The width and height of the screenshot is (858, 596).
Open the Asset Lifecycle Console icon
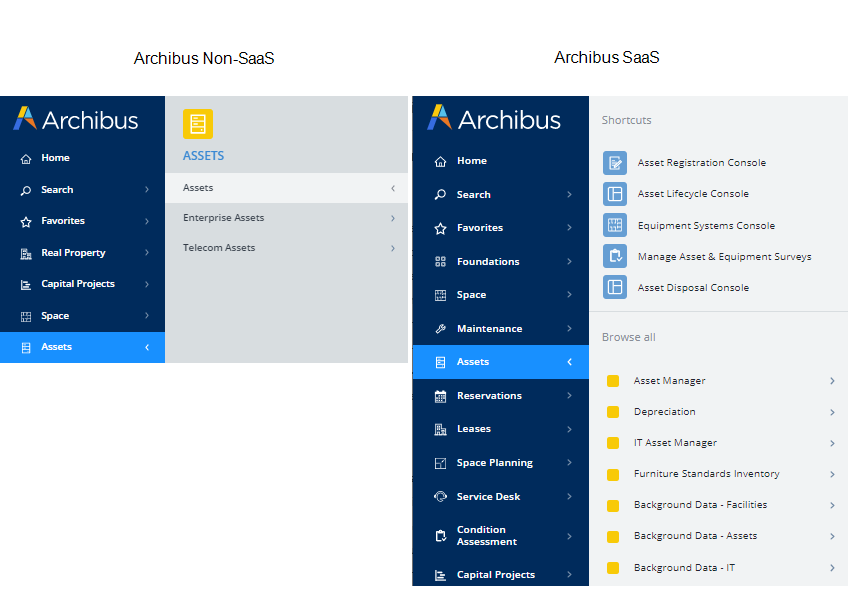click(x=615, y=194)
